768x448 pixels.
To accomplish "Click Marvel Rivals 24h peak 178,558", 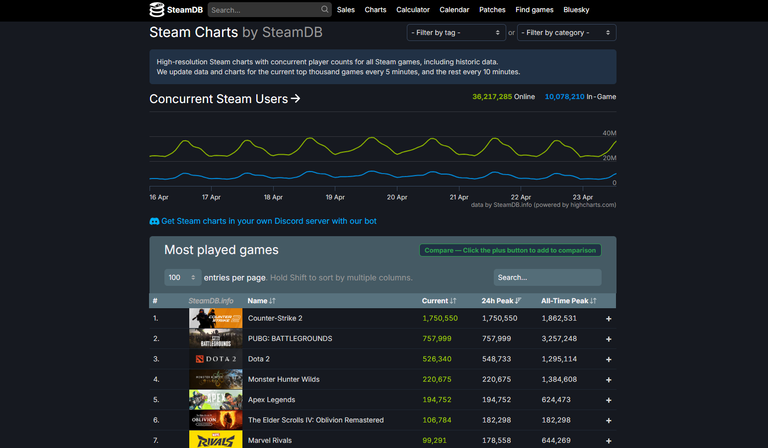I will tap(496, 440).
